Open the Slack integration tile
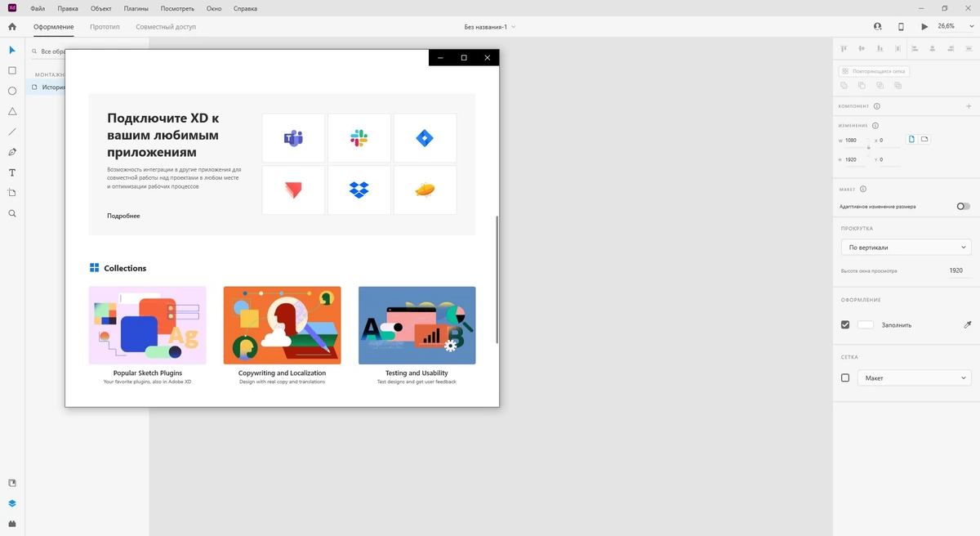This screenshot has height=536, width=980. (359, 138)
